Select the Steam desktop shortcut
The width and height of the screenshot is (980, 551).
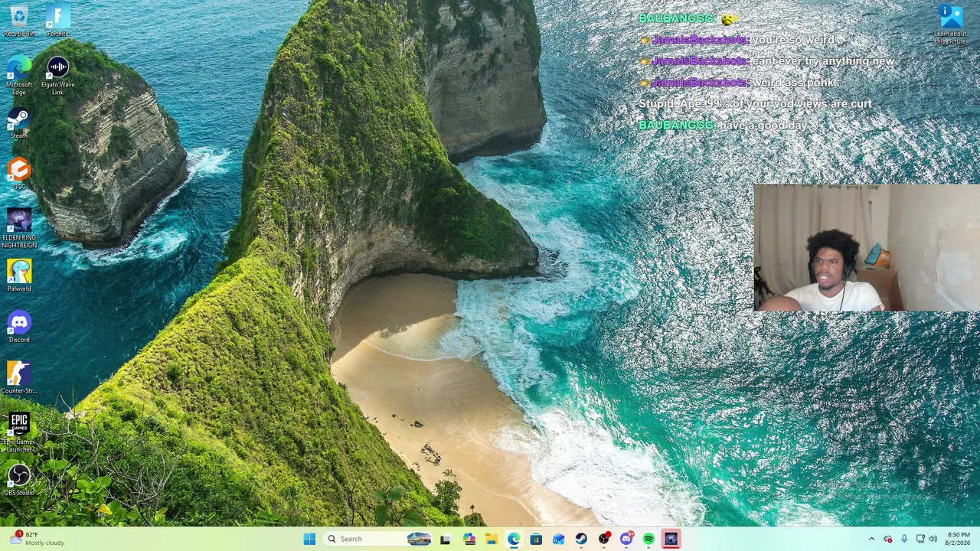(19, 124)
